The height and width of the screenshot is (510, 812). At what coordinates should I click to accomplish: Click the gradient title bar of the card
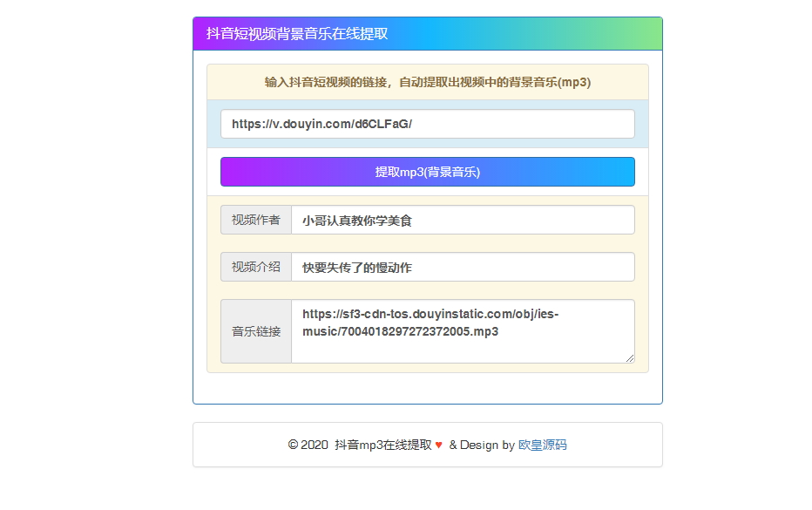tap(426, 35)
